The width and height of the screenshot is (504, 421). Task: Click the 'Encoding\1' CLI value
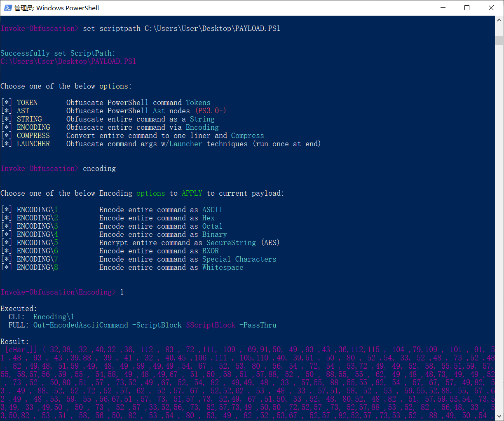pyautogui.click(x=54, y=317)
